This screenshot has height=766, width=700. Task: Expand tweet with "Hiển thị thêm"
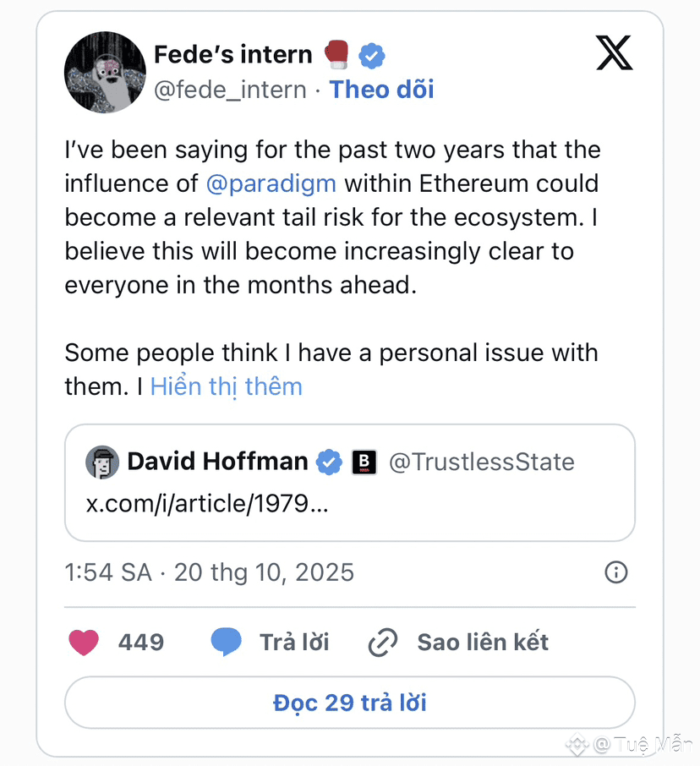(226, 386)
